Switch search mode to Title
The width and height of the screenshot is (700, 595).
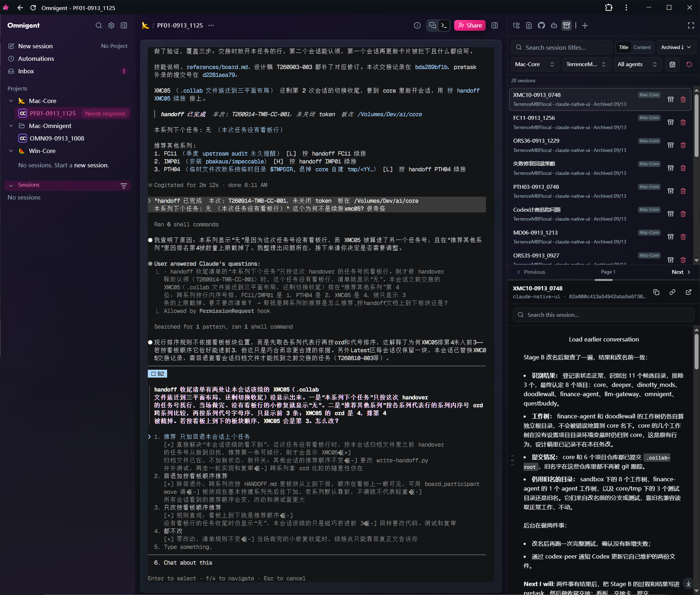coord(623,47)
